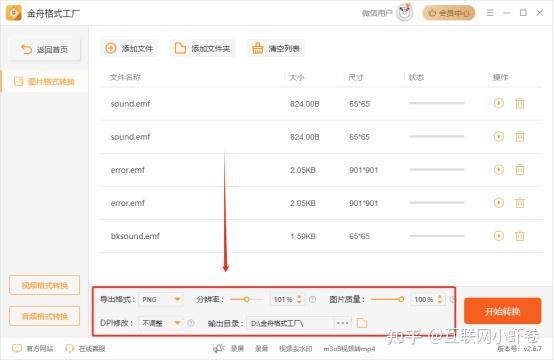Image resolution: width=554 pixels, height=360 pixels.
Task: Open the output folder icon
Action: (x=362, y=323)
